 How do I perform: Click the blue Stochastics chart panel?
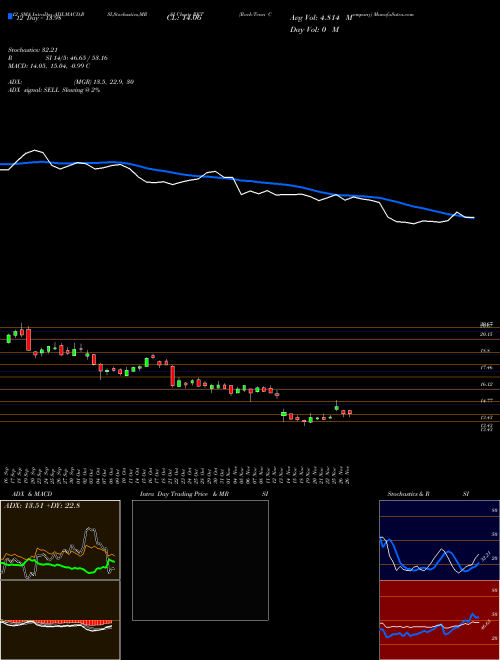pyautogui.click(x=439, y=540)
